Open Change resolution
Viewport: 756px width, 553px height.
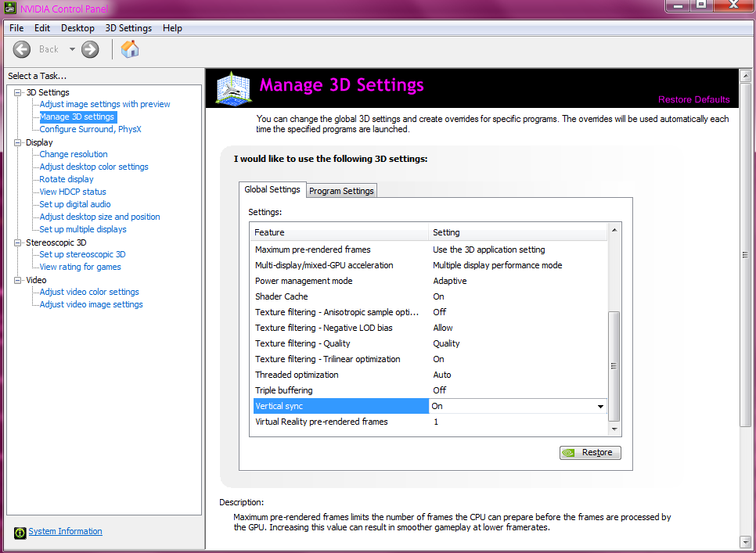(74, 154)
